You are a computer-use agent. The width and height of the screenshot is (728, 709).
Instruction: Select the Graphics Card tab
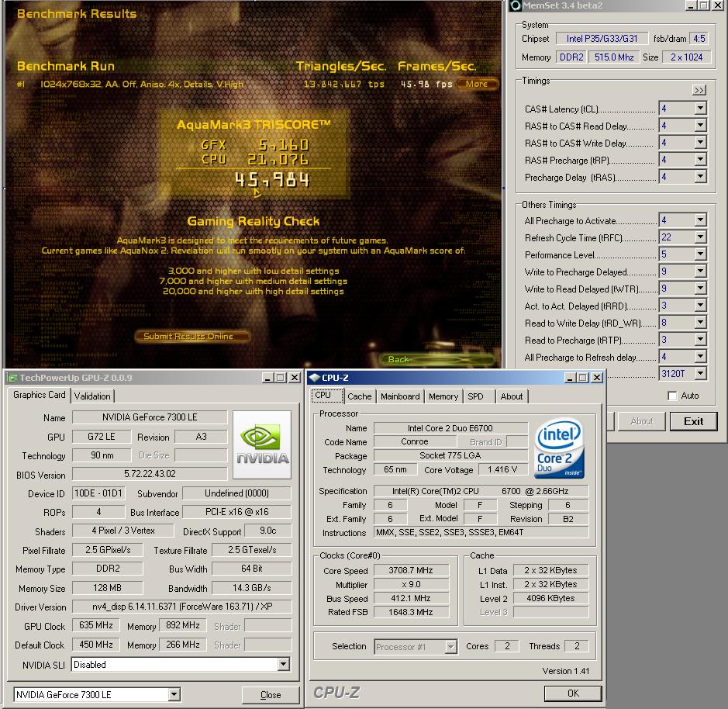[39, 395]
